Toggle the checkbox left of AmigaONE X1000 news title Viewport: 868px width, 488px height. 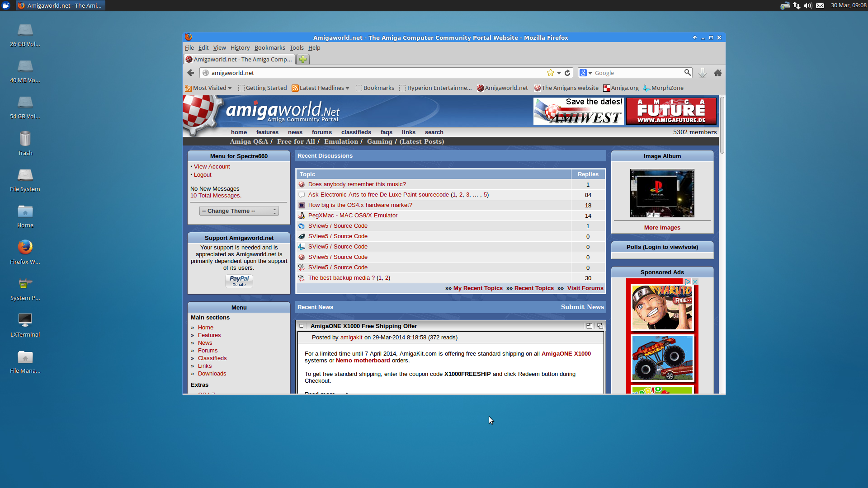(302, 326)
